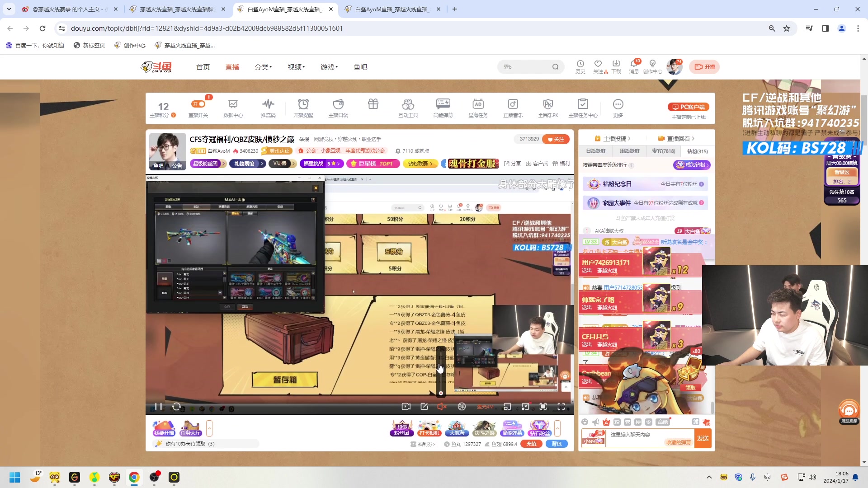This screenshot has height=488, width=868.
Task: Click the 充值 recharge button
Action: click(x=531, y=444)
